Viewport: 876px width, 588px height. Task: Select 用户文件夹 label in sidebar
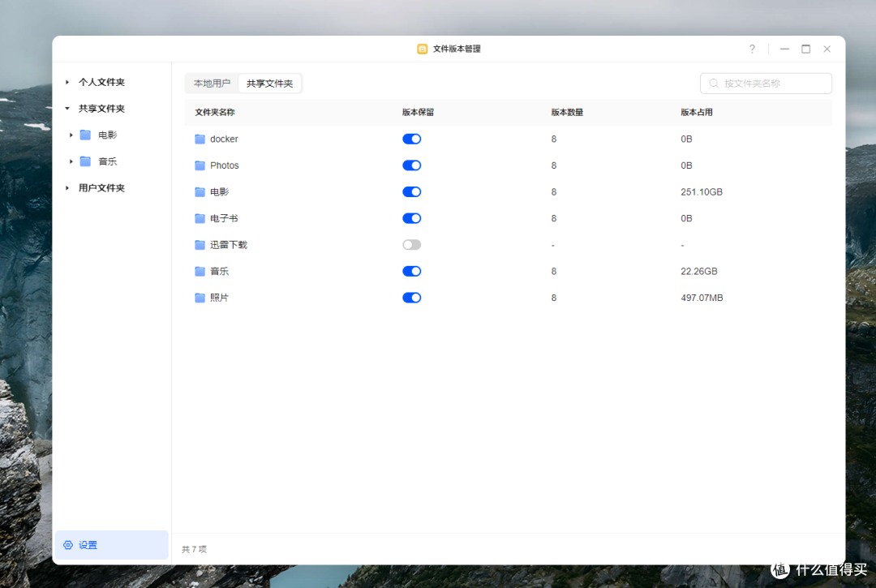[101, 188]
